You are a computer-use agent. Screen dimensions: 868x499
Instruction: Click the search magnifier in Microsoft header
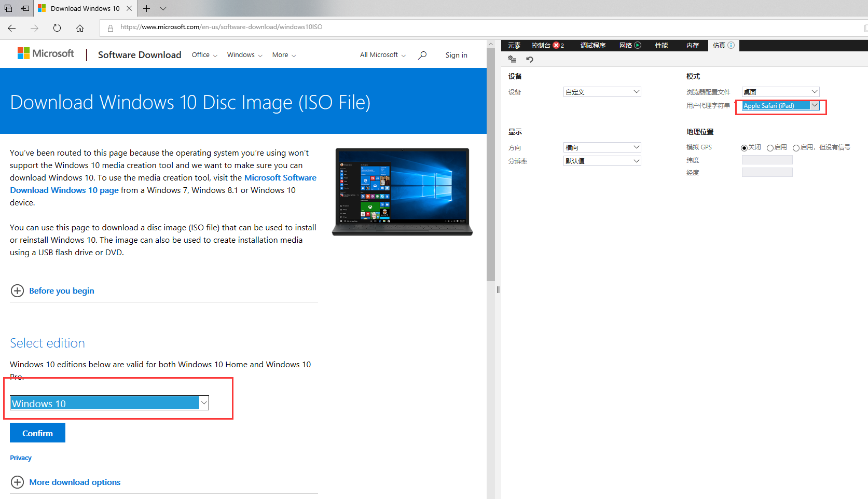[422, 55]
